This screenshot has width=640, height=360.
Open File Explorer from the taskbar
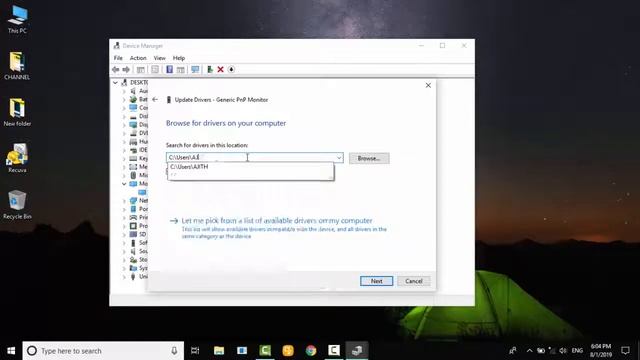pyautogui.click(x=219, y=351)
